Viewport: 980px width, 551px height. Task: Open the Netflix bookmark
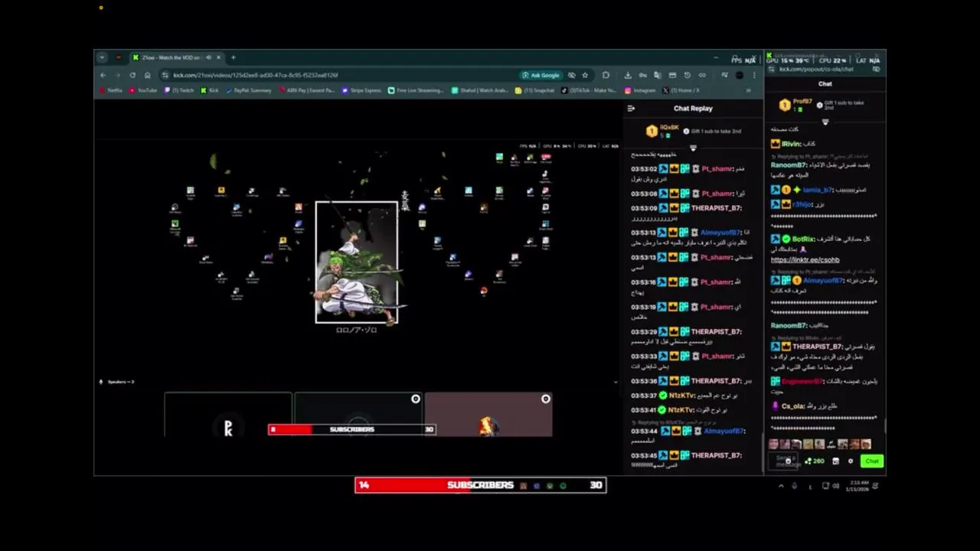[x=111, y=90]
